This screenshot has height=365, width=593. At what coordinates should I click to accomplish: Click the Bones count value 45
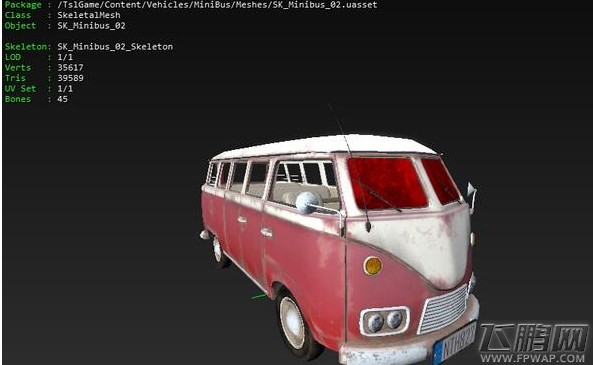(62, 99)
